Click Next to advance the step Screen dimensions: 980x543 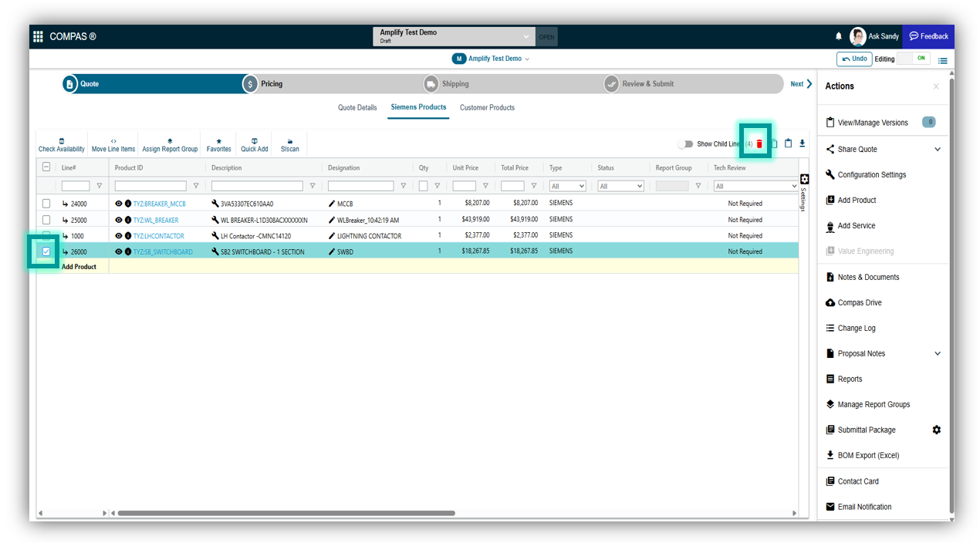pos(802,84)
